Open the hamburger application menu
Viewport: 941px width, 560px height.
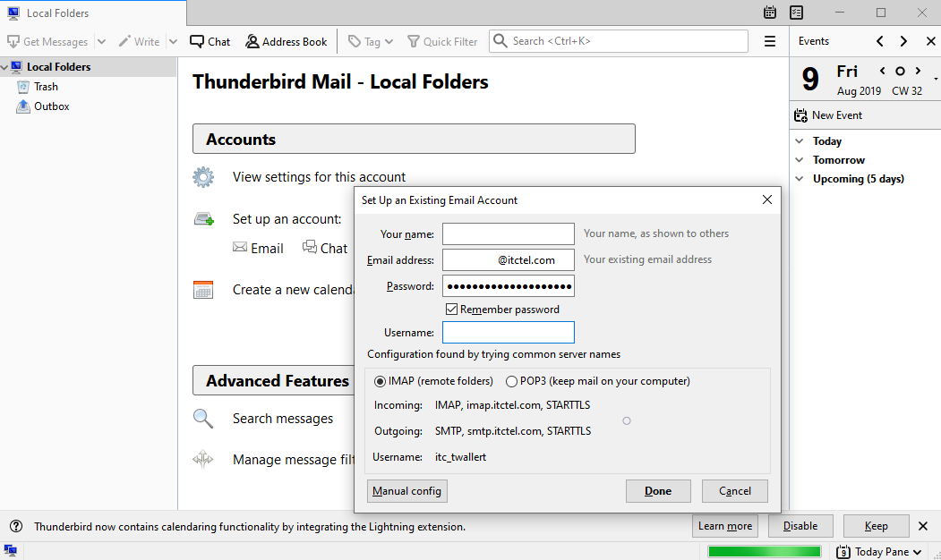coord(770,41)
